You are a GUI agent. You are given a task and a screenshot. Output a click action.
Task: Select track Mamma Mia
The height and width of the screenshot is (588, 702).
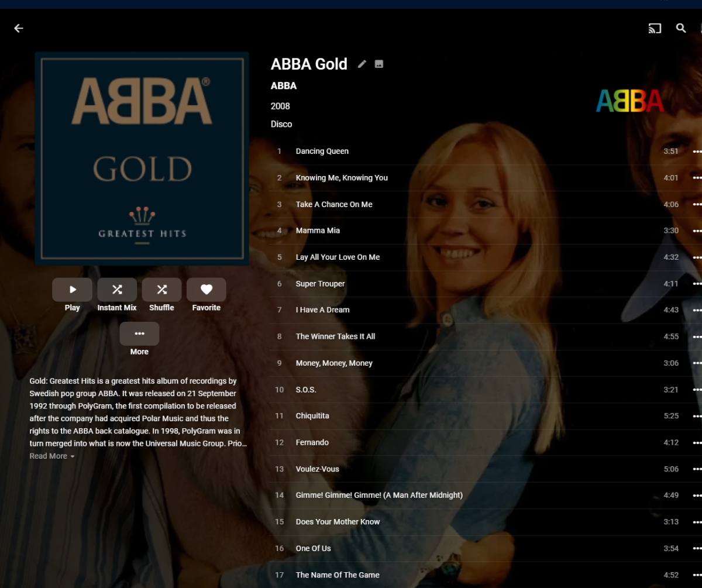486,231
